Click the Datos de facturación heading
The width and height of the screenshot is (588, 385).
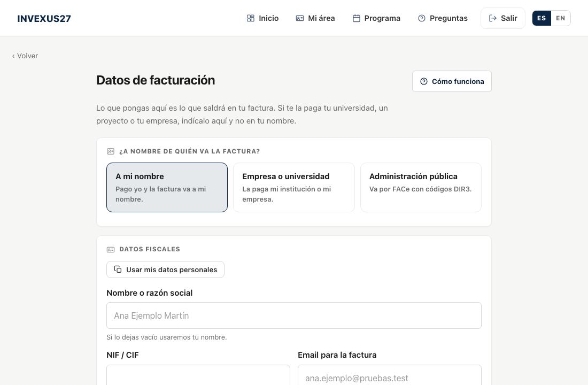[x=156, y=80]
